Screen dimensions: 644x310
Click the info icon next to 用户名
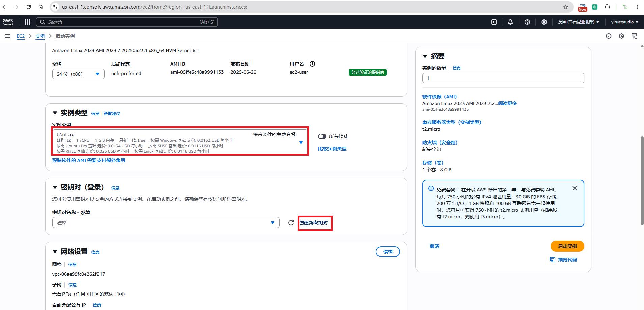click(x=312, y=64)
